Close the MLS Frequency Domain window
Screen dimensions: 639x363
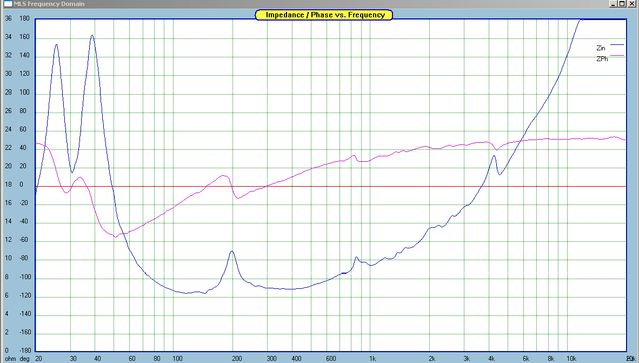[x=632, y=4]
